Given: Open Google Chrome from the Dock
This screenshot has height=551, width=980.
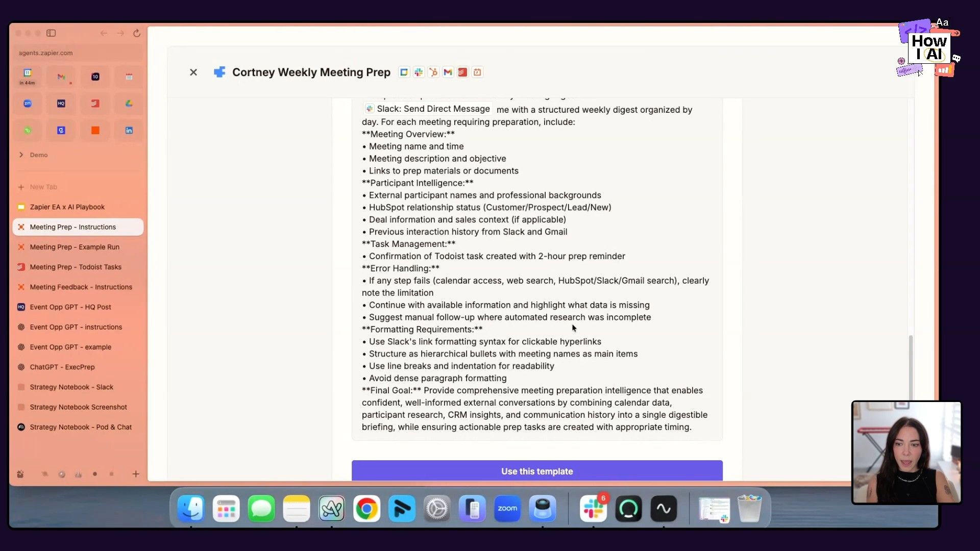Looking at the screenshot, I should coord(366,509).
